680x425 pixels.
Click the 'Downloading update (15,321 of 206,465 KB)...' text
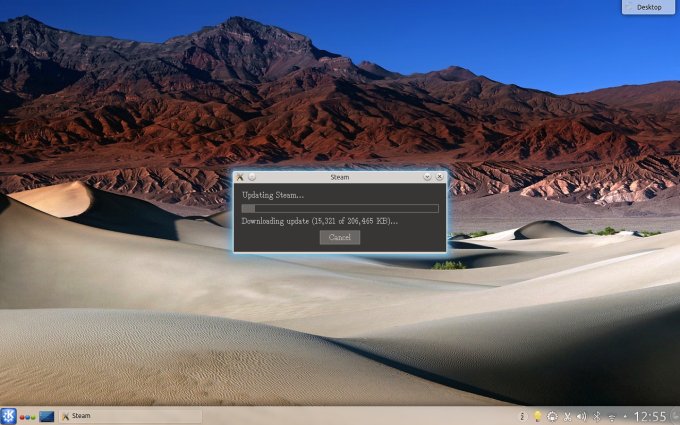tap(320, 221)
